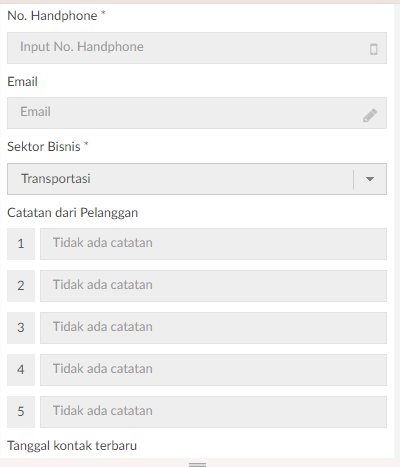The width and height of the screenshot is (400, 467).
Task: Click the mobile phone icon in the Handphone field
Action: coord(373,49)
